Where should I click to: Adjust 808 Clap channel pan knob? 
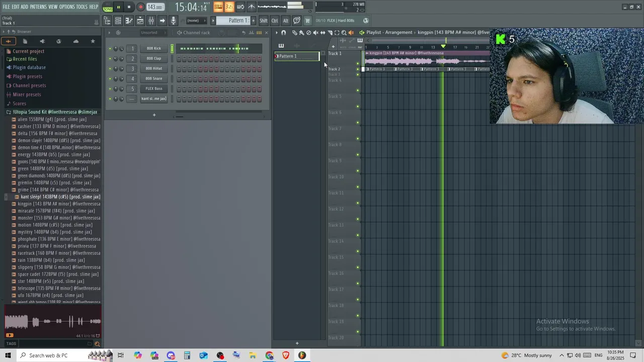(115, 59)
